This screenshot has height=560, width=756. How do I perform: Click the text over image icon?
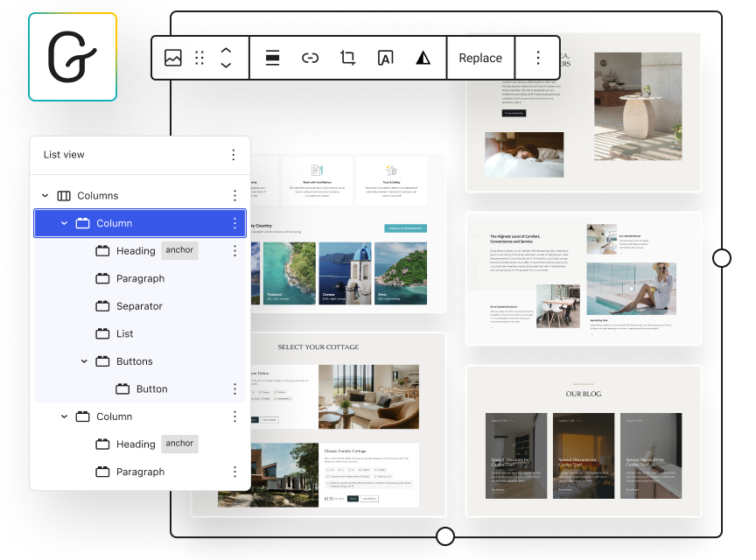(385, 58)
